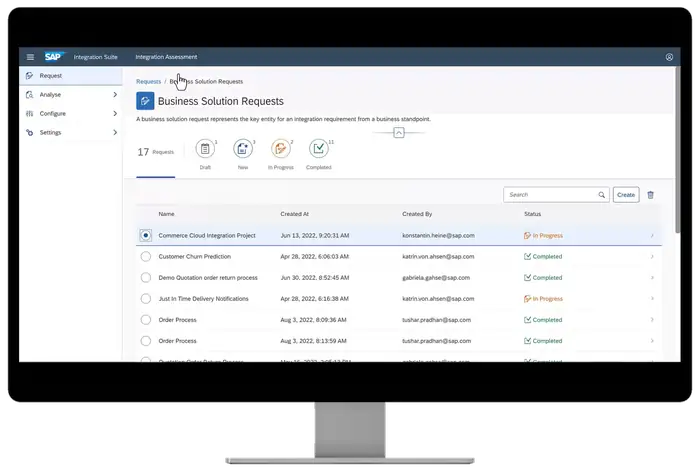Screen dimensions: 700x472
Task: Click gabriela.gahse@sap.com in Demo Quotation row
Action: tap(436, 278)
